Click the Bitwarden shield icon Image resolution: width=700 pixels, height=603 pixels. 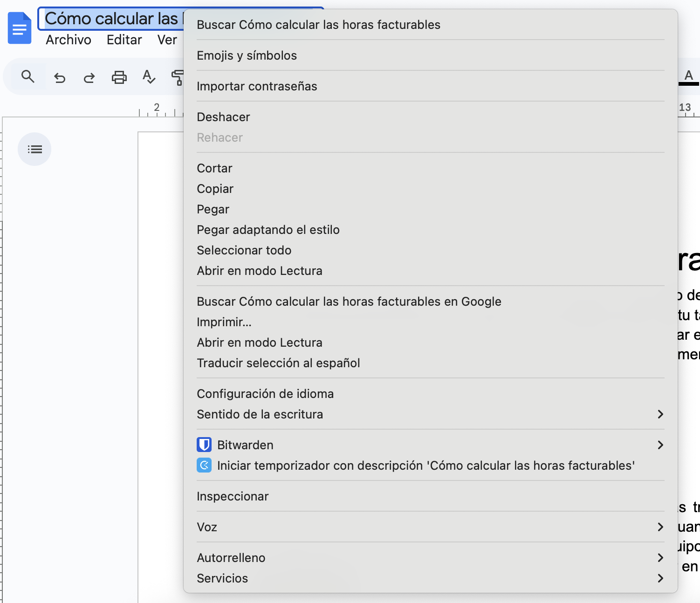(204, 445)
